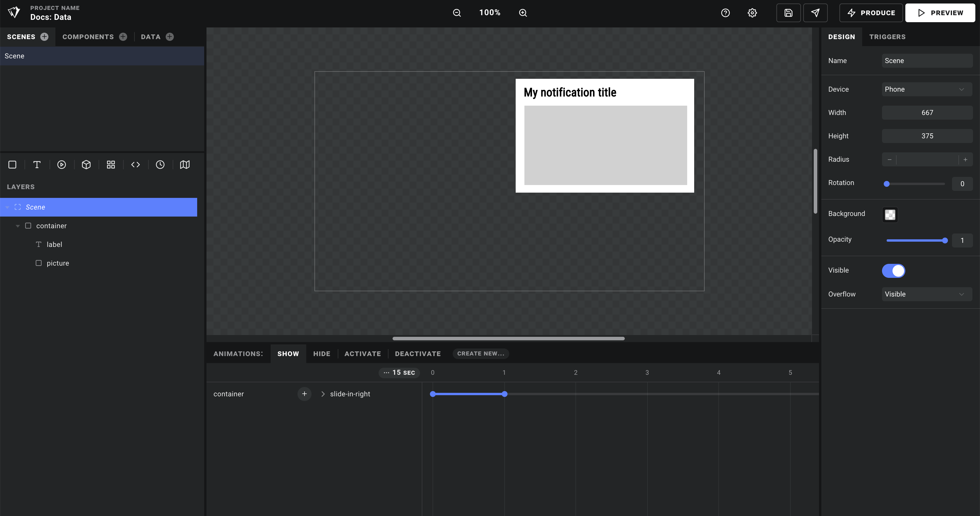Screen dimensions: 980x516
Task: Select the map tool
Action: [185, 165]
